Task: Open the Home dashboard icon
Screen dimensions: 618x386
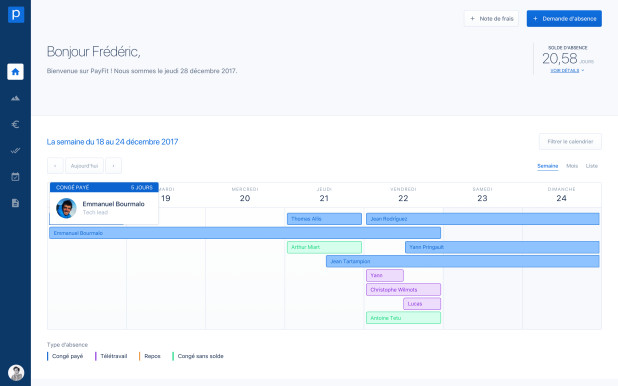Action: tap(15, 72)
